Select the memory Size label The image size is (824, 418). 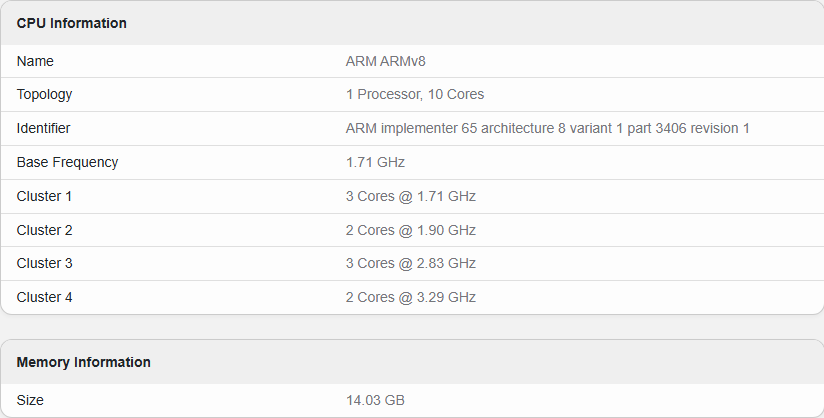tap(30, 400)
